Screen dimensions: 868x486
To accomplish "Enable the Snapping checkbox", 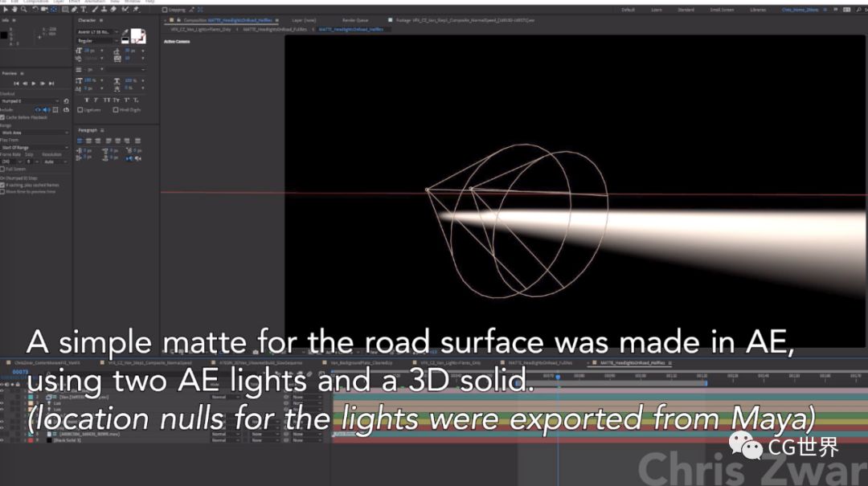I will tap(163, 10).
